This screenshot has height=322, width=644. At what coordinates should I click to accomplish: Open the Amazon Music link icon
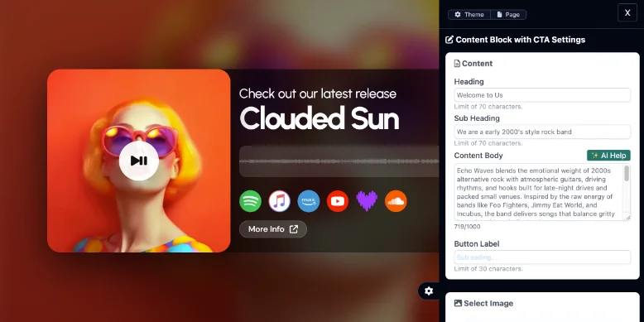click(309, 201)
